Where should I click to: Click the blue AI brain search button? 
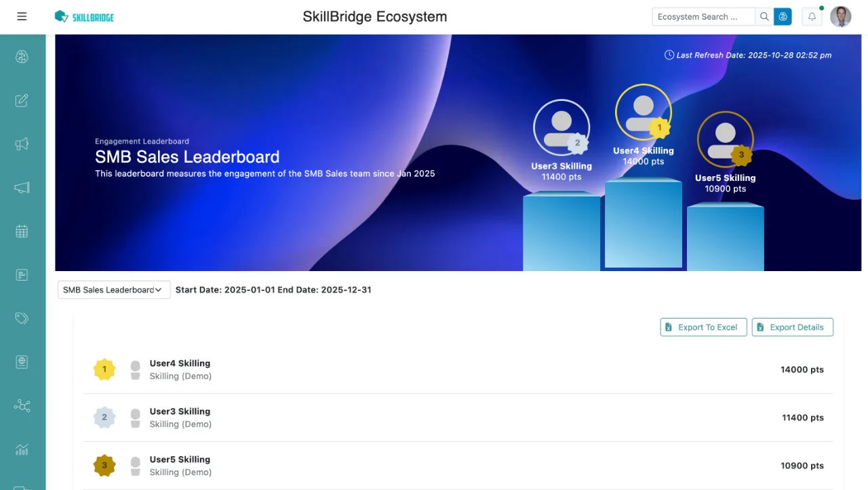tap(783, 17)
